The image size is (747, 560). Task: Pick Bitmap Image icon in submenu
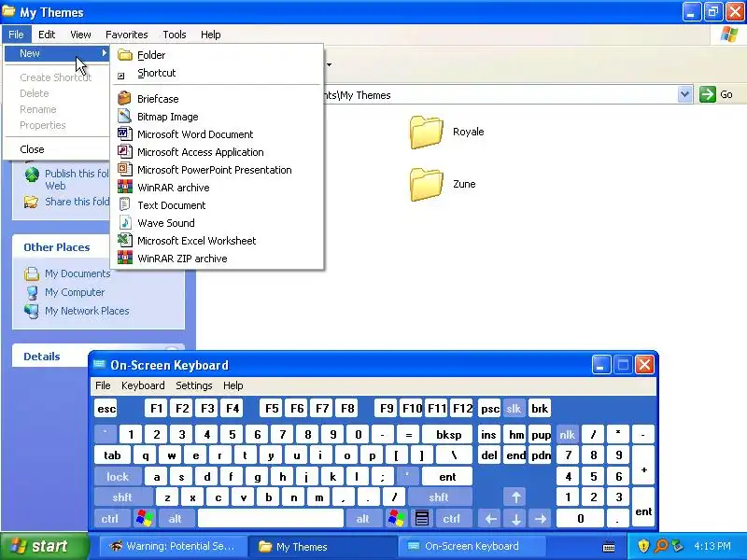[x=124, y=116]
